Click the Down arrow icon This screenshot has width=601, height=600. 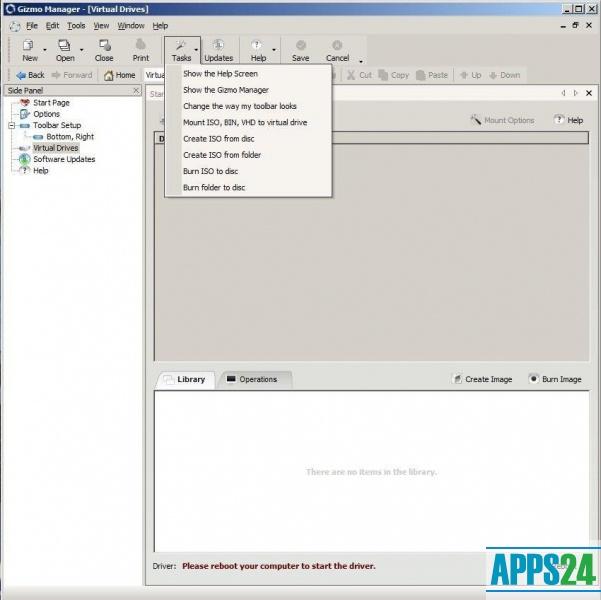493,75
